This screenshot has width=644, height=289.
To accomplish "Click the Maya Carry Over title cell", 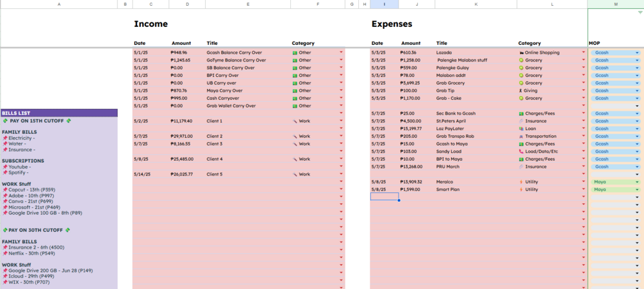I will [x=224, y=91].
